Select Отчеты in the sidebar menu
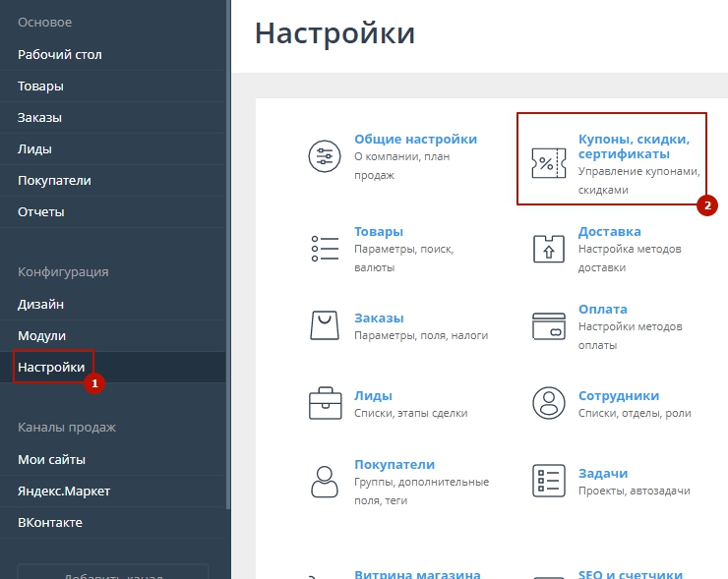Viewport: 728px width, 579px height. (x=41, y=211)
